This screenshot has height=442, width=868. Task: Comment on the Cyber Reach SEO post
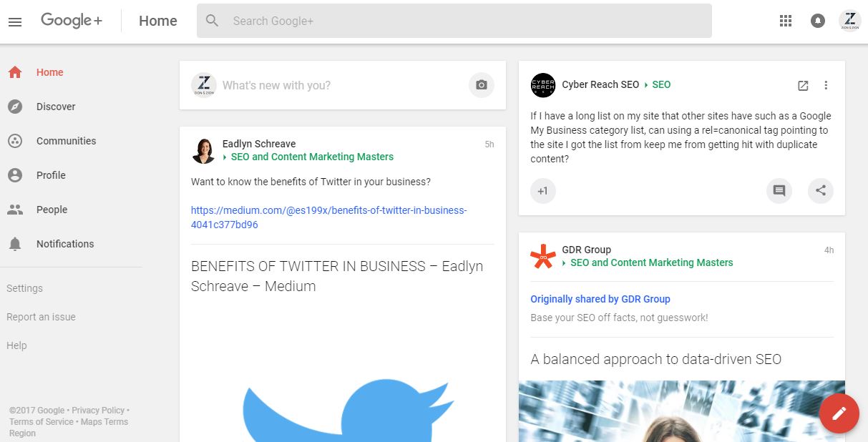(779, 191)
